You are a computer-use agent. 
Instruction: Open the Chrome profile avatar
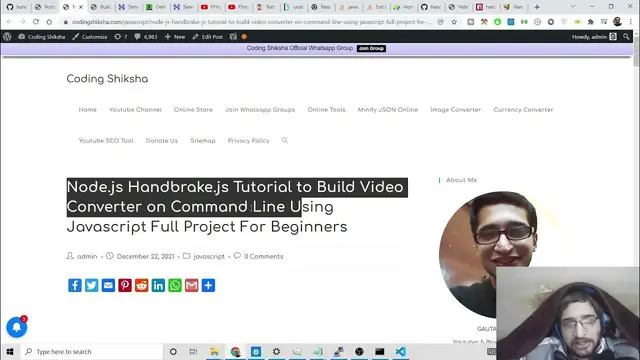617,22
